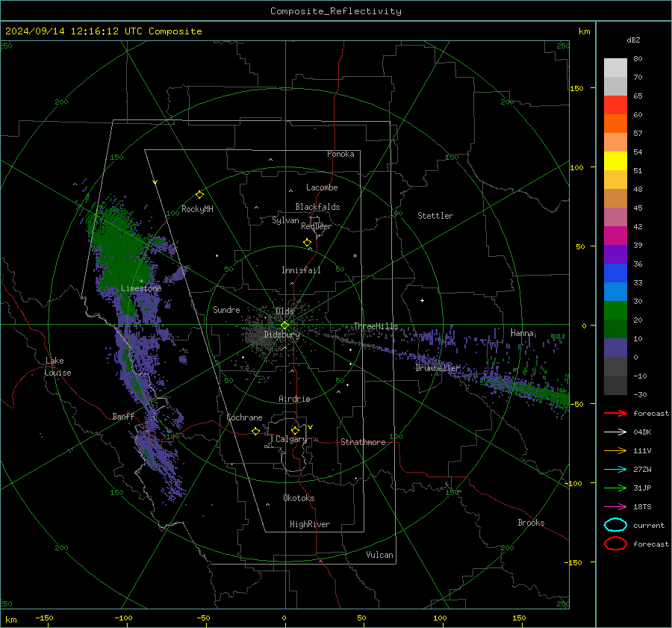Click the Hanna town label
672x628 pixels.
point(522,333)
